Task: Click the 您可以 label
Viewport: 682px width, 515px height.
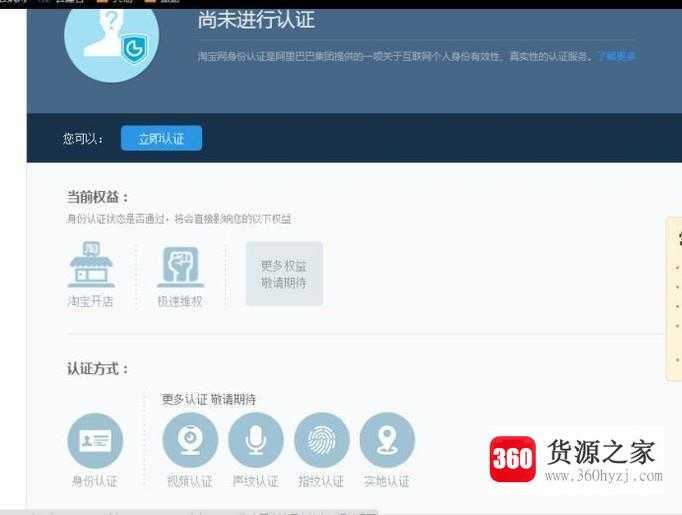Action: pyautogui.click(x=83, y=139)
